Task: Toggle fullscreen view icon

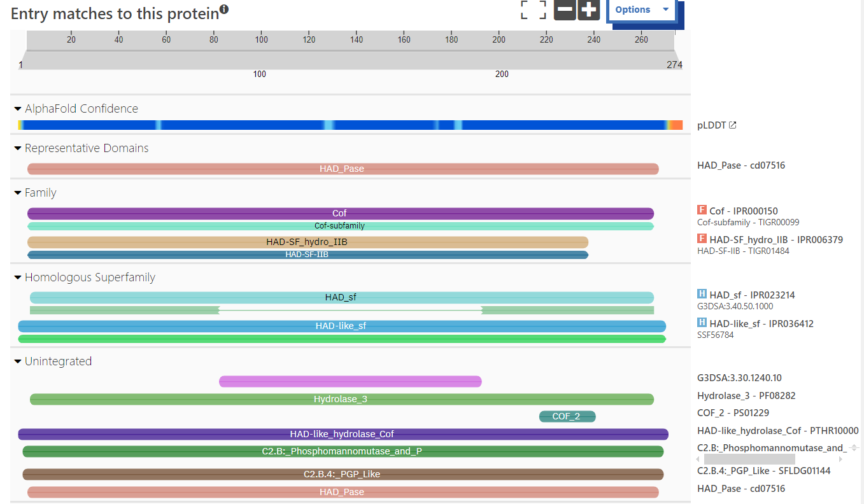Action: [534, 10]
